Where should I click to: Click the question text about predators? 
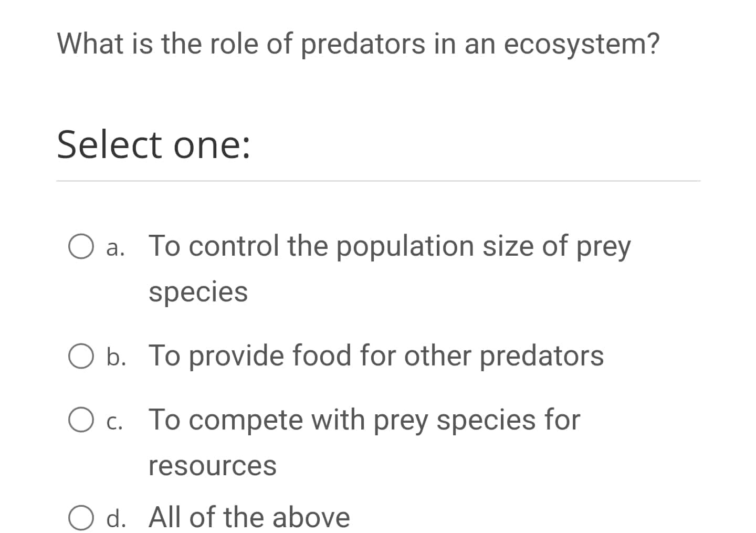pos(358,44)
